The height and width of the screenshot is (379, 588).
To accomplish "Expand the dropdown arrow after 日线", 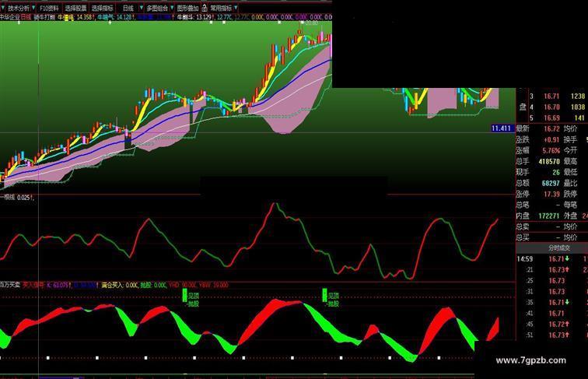I will tap(142, 8).
